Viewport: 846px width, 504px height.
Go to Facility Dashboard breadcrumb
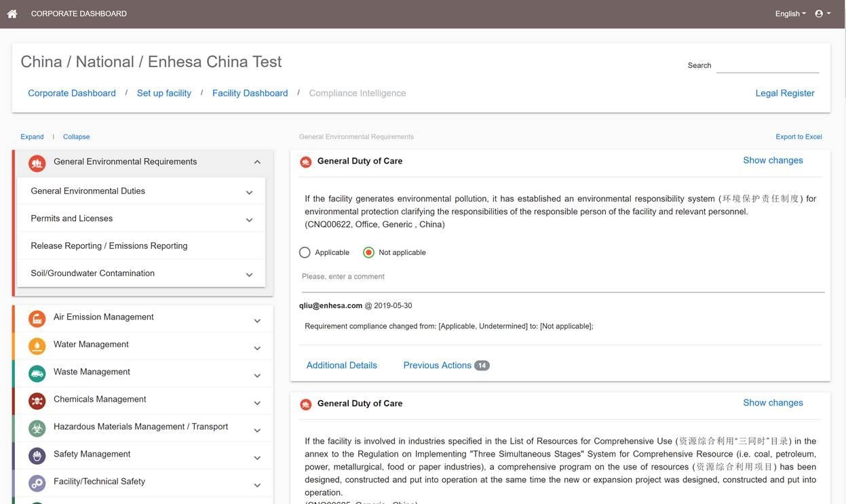pyautogui.click(x=250, y=93)
